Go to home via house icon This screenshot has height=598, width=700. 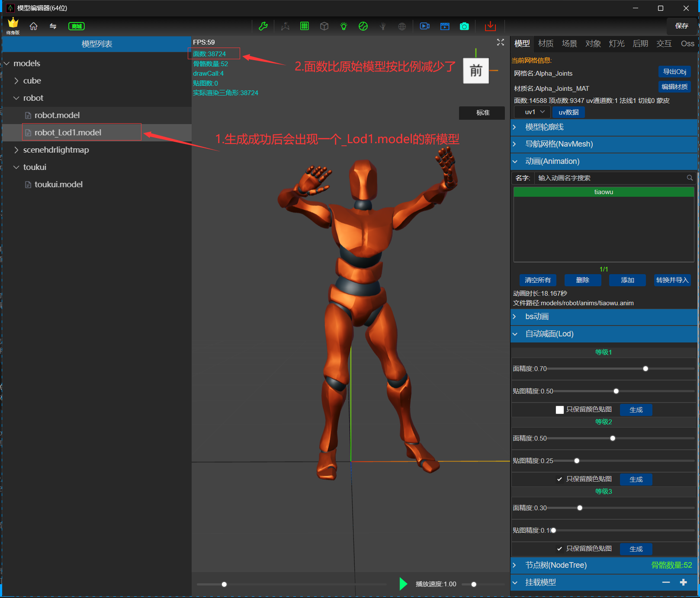coord(33,26)
